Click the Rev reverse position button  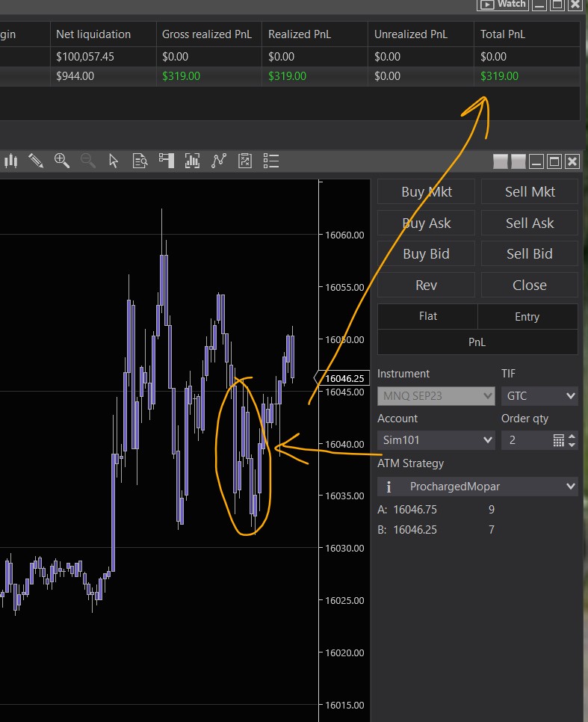426,285
